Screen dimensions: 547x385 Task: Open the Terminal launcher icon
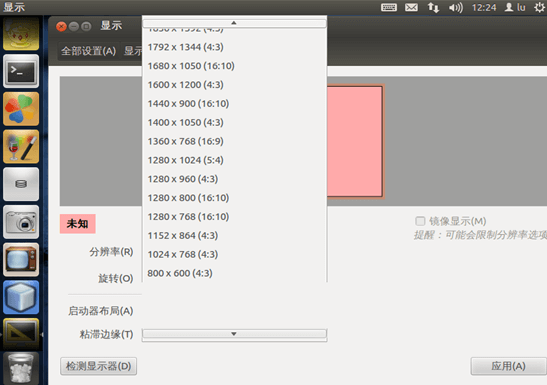(21, 71)
